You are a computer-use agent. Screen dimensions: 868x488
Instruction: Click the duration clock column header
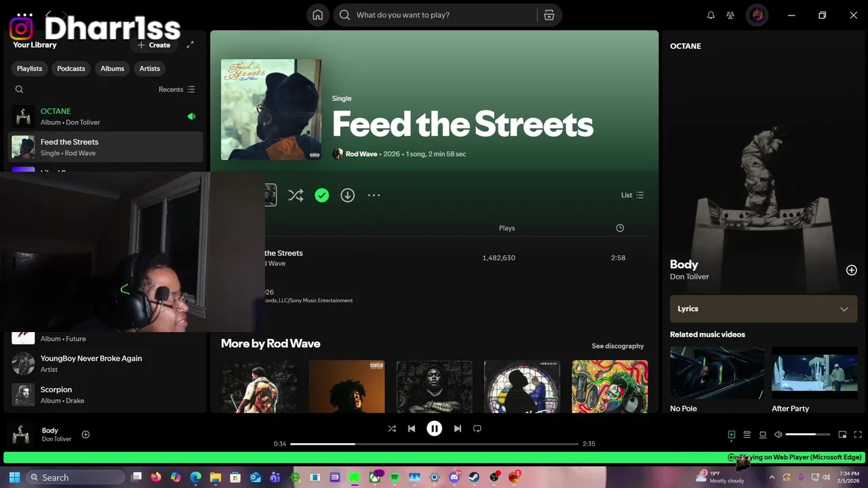[x=620, y=228]
